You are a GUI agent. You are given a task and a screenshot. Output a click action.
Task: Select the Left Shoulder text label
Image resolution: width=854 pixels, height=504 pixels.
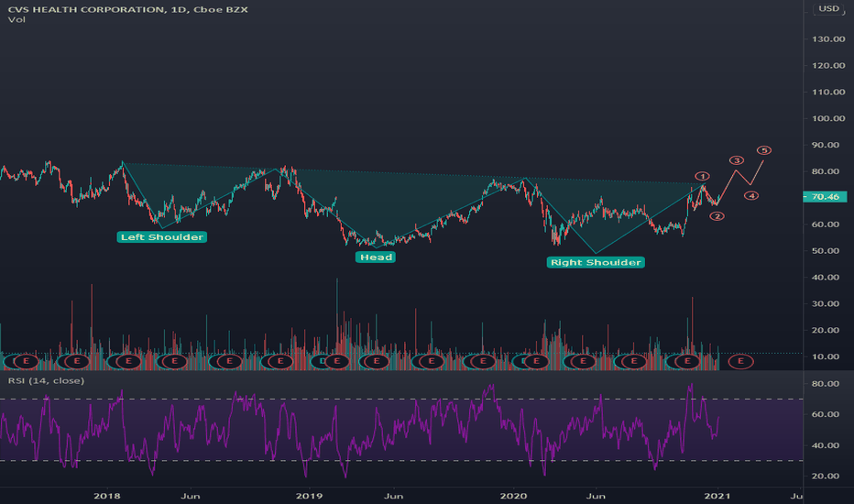point(162,237)
